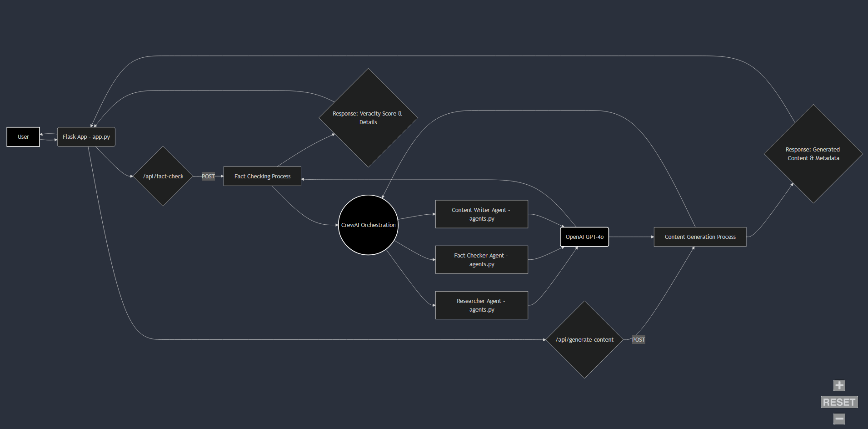Select the OpenAI GPT-4o node

[584, 237]
